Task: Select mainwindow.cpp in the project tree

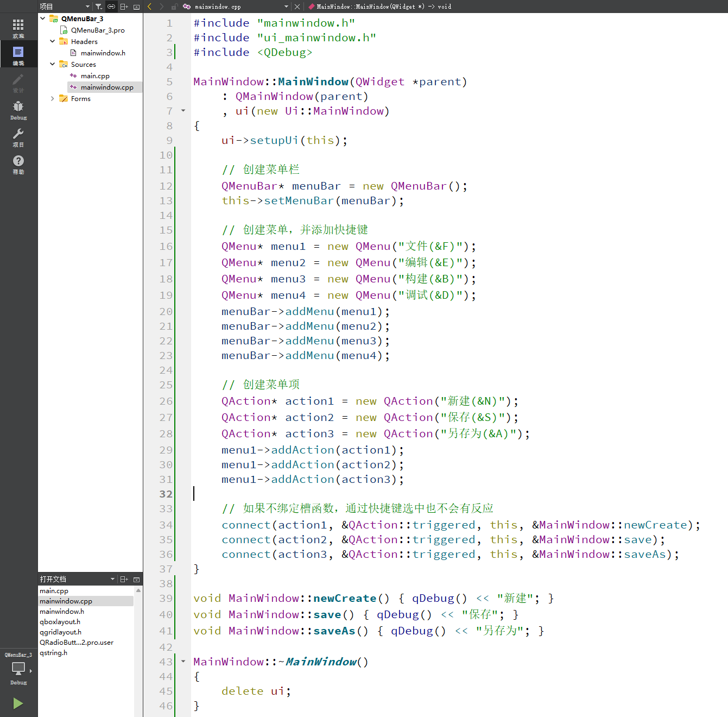Action: click(x=107, y=87)
